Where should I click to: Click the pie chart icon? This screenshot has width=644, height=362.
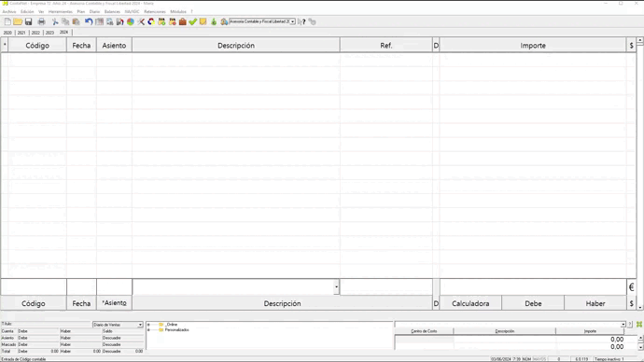pyautogui.click(x=131, y=21)
